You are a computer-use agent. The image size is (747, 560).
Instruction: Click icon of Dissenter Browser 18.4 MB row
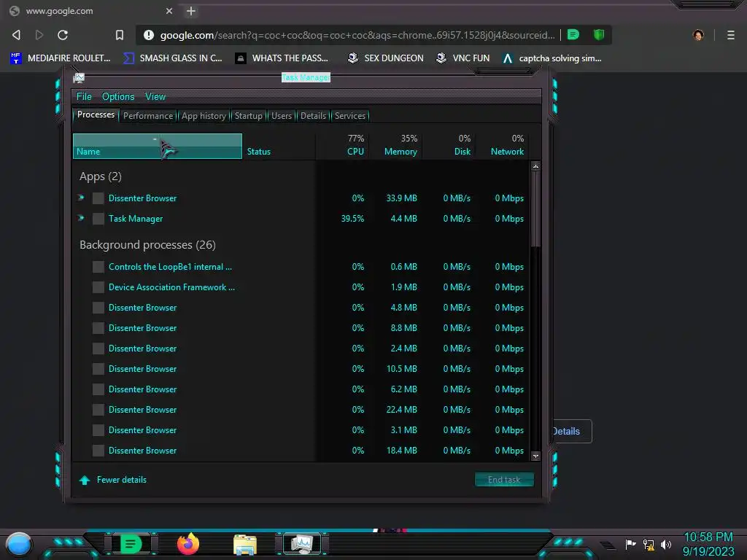[x=98, y=451]
